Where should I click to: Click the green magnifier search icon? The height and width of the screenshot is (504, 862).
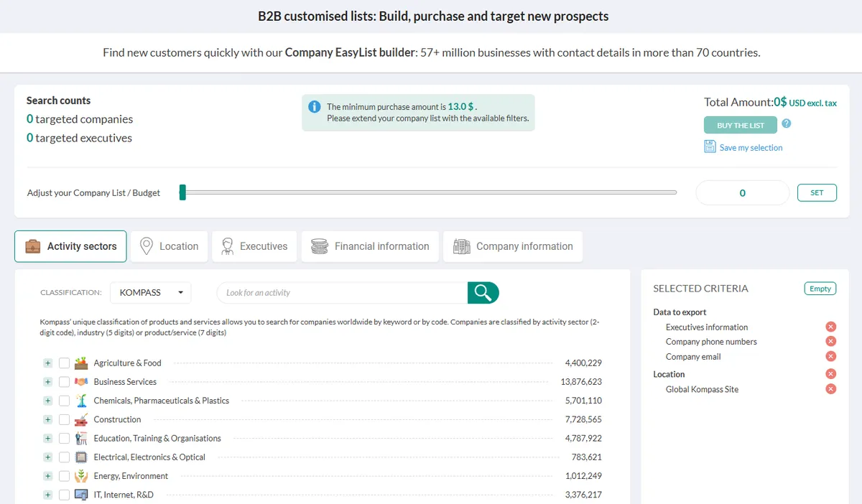point(483,293)
